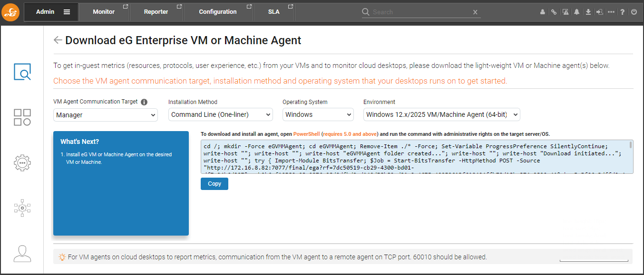The image size is (644, 275).
Task: Switch to the SLA tab
Action: [x=274, y=12]
